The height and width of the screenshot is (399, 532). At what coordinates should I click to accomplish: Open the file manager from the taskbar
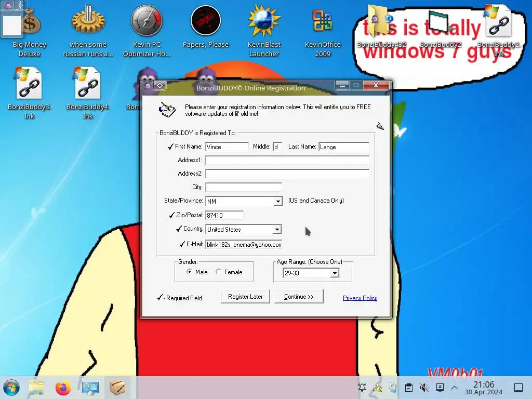pos(36,388)
